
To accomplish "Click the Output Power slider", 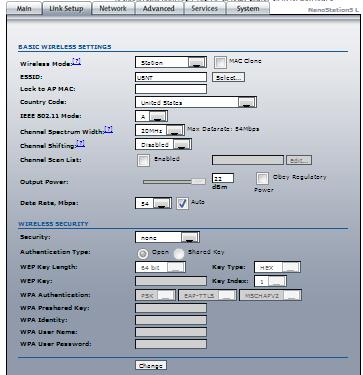I will pyautogui.click(x=174, y=182).
